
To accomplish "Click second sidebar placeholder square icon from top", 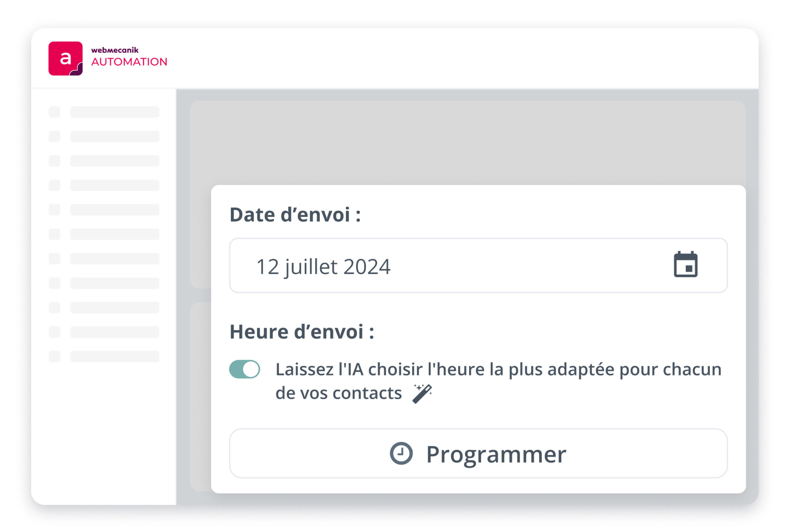I will 54,136.
